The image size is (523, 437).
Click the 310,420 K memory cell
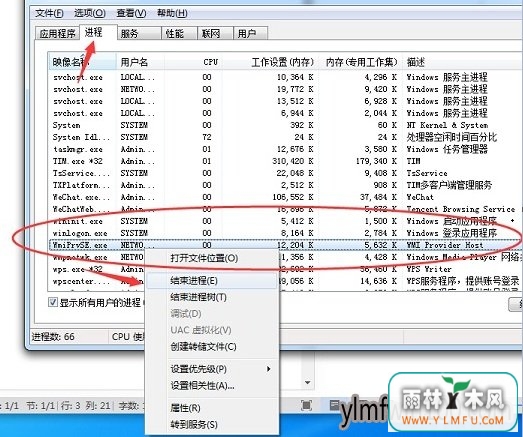pos(293,161)
